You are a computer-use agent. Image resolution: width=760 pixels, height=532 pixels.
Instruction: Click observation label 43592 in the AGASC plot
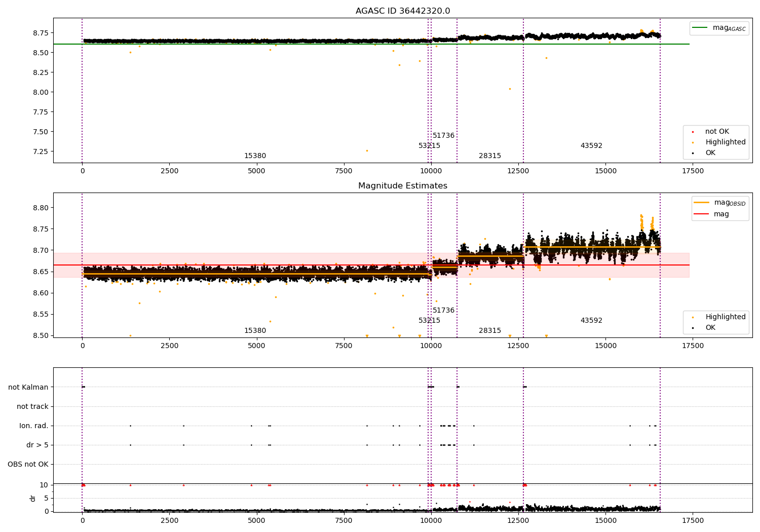[591, 146]
